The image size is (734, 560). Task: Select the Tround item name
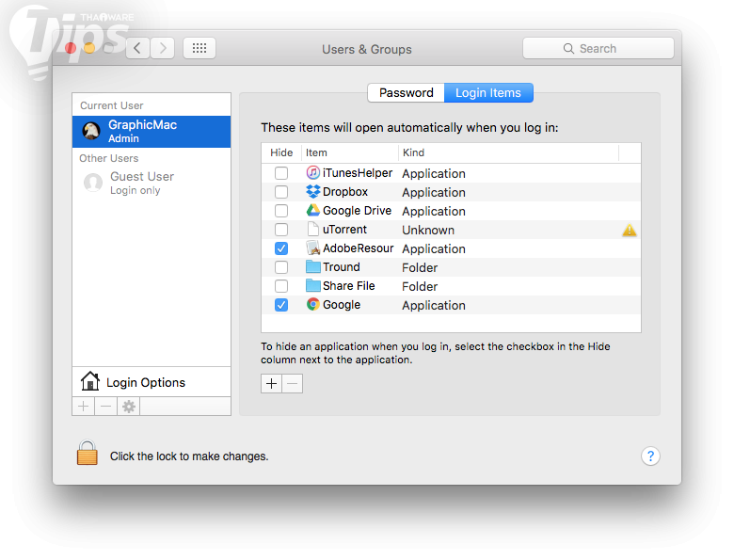click(x=342, y=267)
